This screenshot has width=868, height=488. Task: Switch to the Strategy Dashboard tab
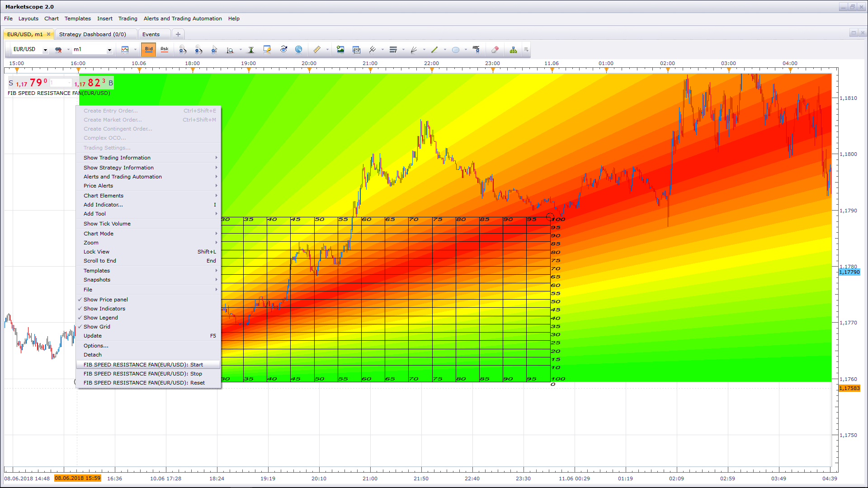[93, 34]
